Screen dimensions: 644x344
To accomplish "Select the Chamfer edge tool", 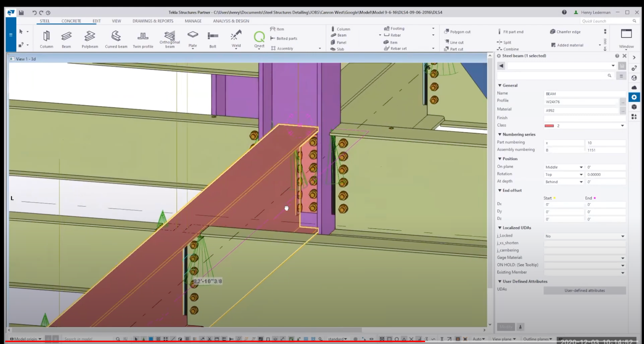I will pos(565,32).
